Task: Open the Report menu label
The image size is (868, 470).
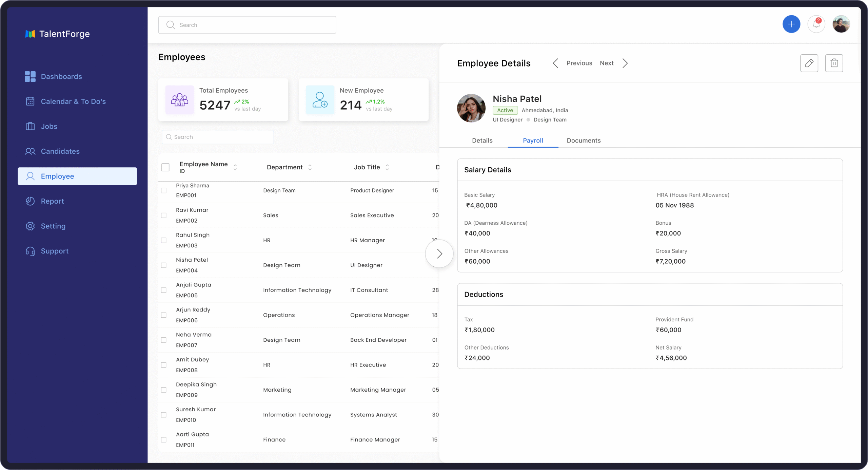Action: (53, 201)
